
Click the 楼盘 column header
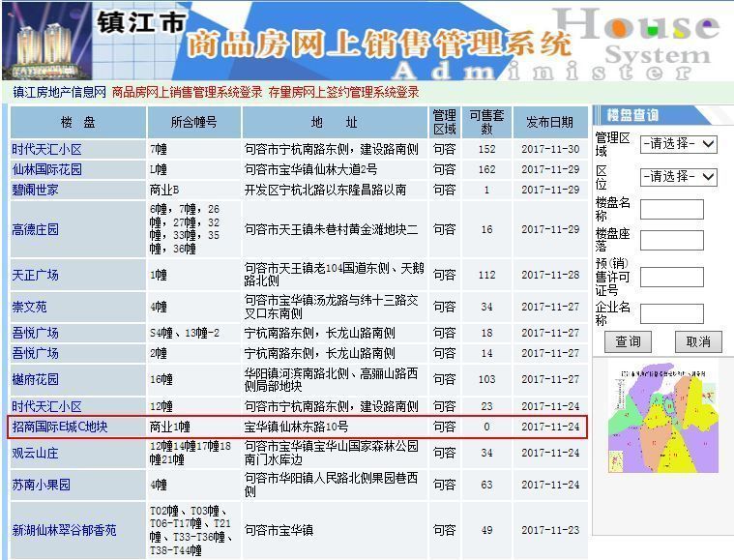[77, 122]
